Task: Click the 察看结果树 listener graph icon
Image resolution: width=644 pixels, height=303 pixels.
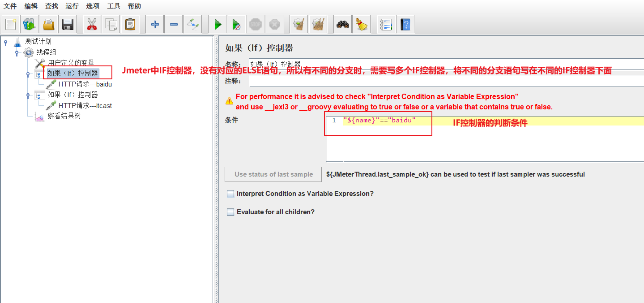Action: point(40,117)
